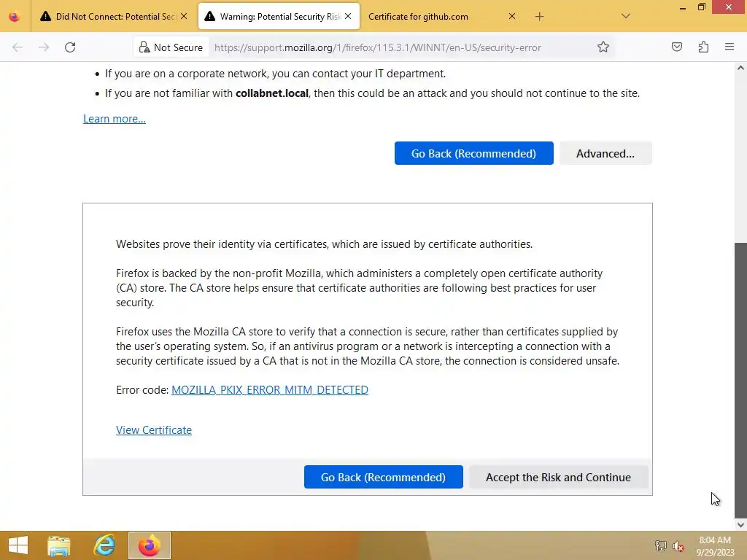This screenshot has height=560, width=747.
Task: Launch Internet Explorer from taskbar
Action: pos(104,545)
